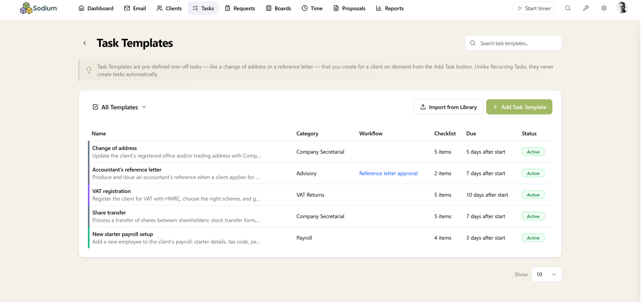The image size is (644, 302).
Task: Click the VAT Returns category cell
Action: coord(310,195)
